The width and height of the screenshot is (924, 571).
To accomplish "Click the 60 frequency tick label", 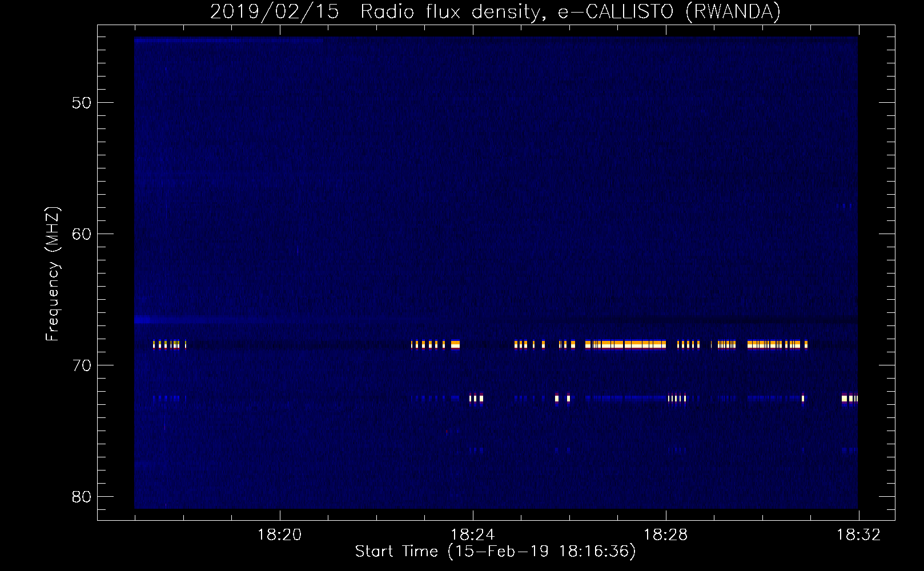I will (x=82, y=234).
